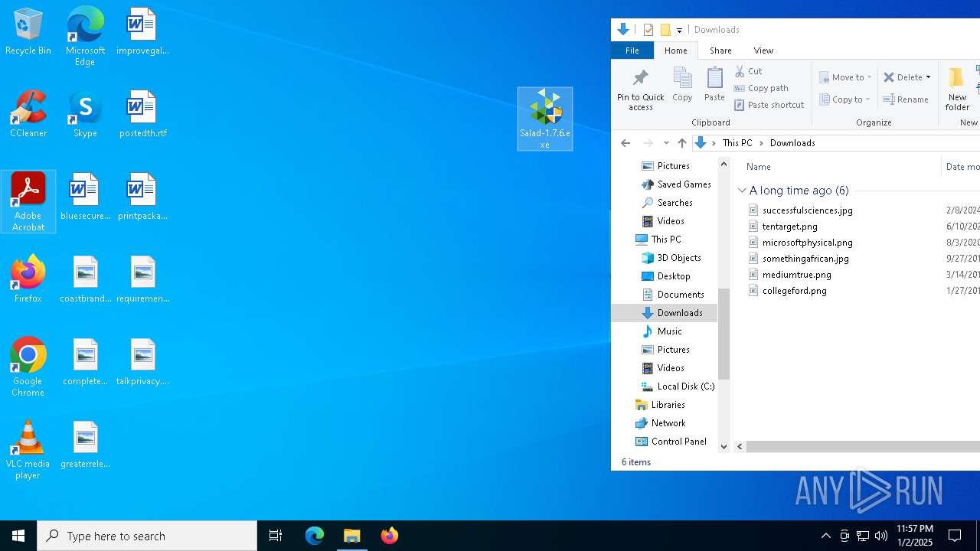The image size is (980, 551).
Task: Click Downloads in the address bar path
Action: pos(792,143)
